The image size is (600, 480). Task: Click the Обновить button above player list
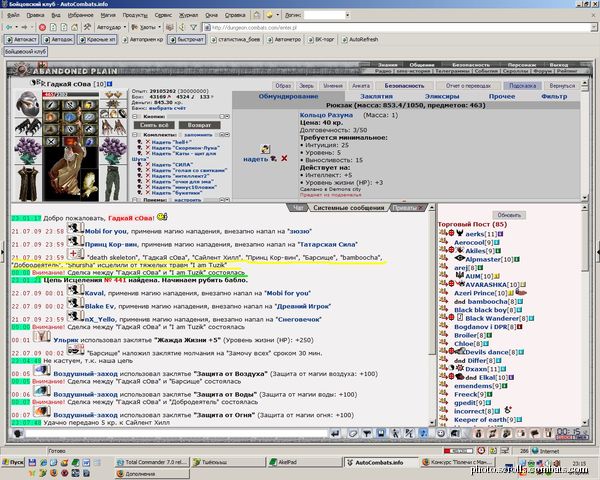[x=509, y=215]
